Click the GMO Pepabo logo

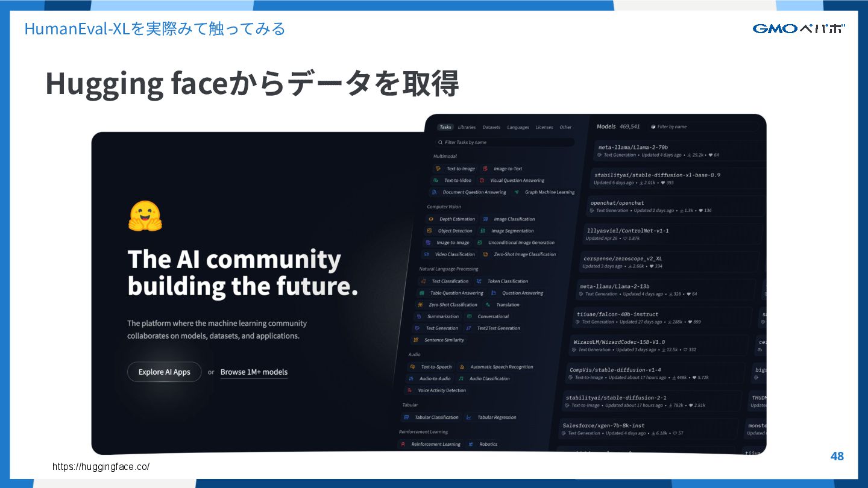pyautogui.click(x=799, y=28)
